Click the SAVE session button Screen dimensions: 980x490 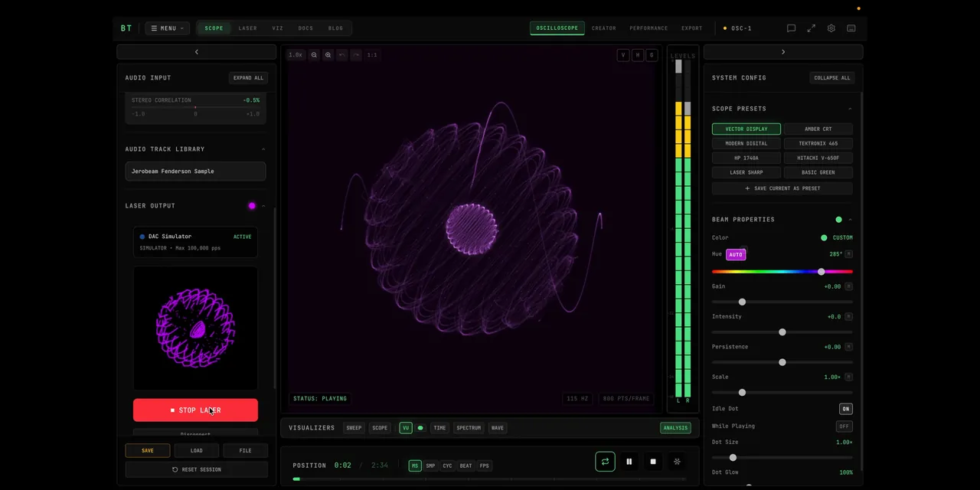[x=148, y=451]
